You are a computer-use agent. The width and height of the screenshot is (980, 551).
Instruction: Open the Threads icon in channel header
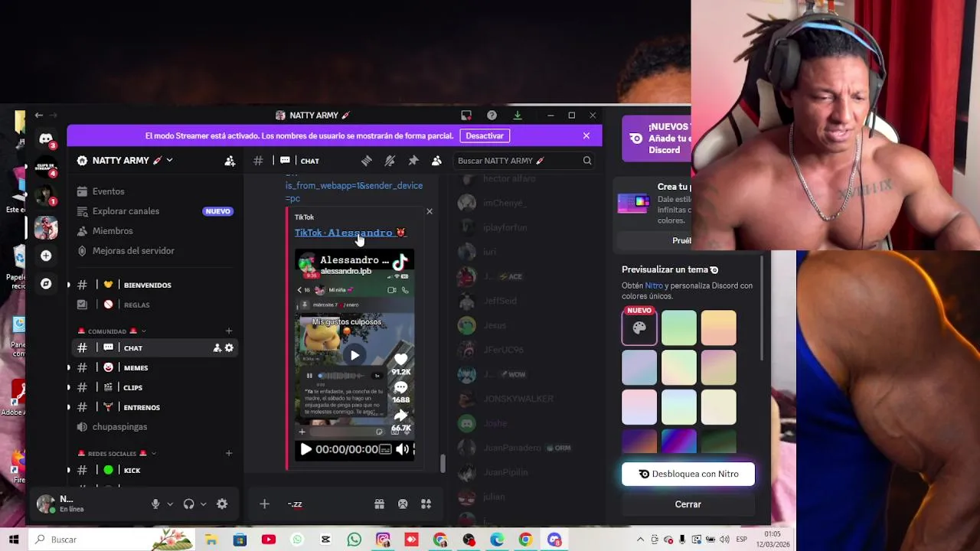tap(367, 161)
